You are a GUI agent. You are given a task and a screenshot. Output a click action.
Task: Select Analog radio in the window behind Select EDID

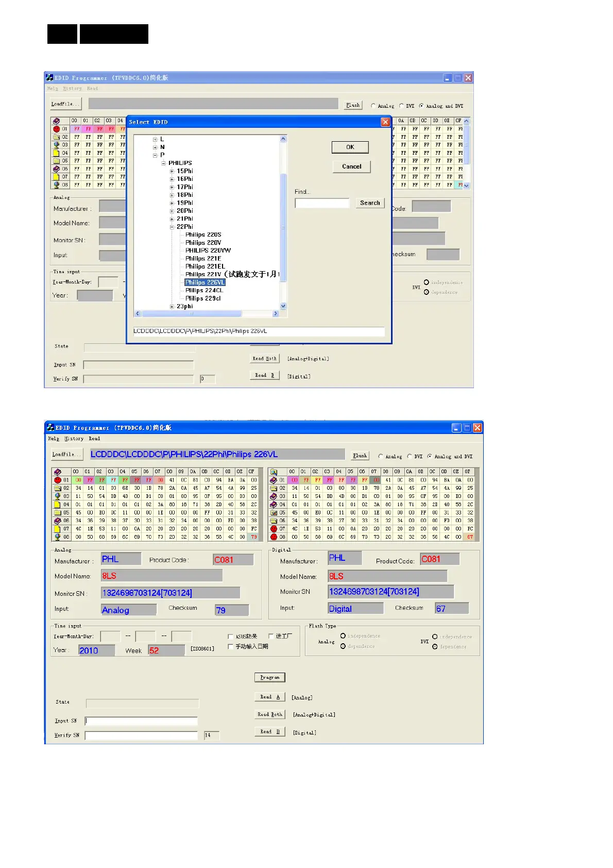[x=373, y=106]
